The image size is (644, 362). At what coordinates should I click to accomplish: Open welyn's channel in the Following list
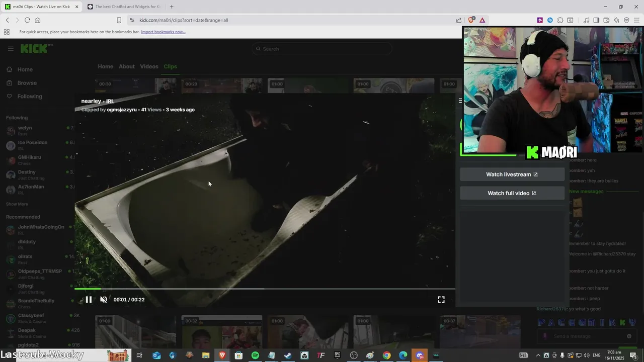40,130
